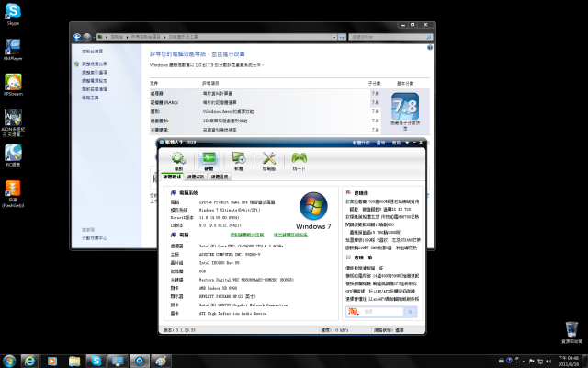The height and width of the screenshot is (368, 588).
Task: Switch to the first hardware overview tab
Action: pyautogui.click(x=172, y=177)
